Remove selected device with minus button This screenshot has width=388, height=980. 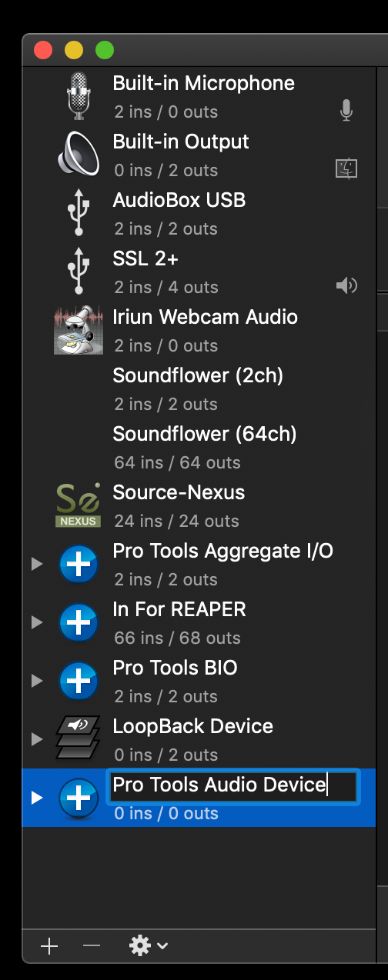coord(92,945)
